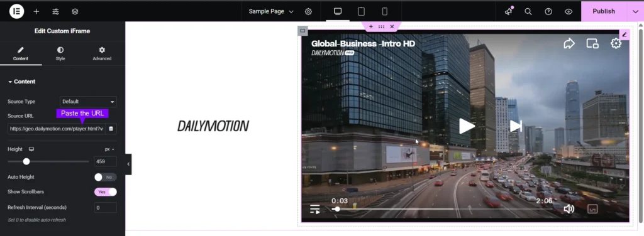Image resolution: width=644 pixels, height=236 pixels.
Task: Open the Finder search icon
Action: (x=528, y=11)
